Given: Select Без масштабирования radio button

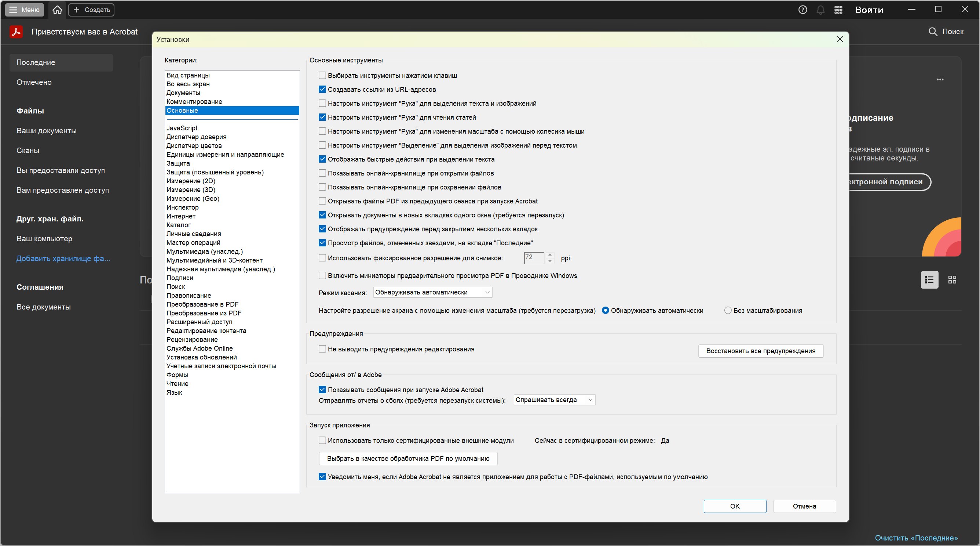Looking at the screenshot, I should [x=727, y=310].
